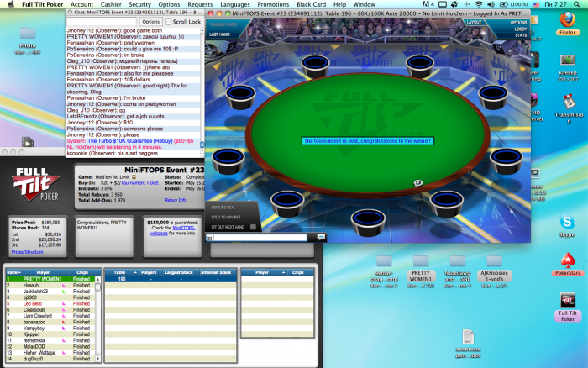
Task: Open the Prizes/Structure link
Action: coord(27,252)
